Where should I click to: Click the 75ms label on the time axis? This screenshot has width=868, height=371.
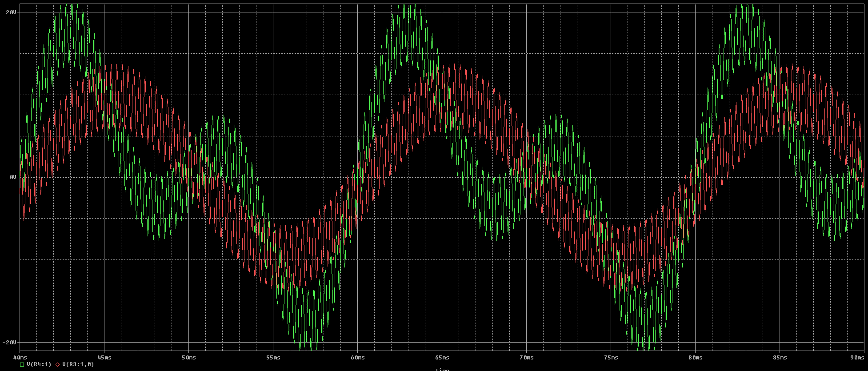(x=611, y=357)
